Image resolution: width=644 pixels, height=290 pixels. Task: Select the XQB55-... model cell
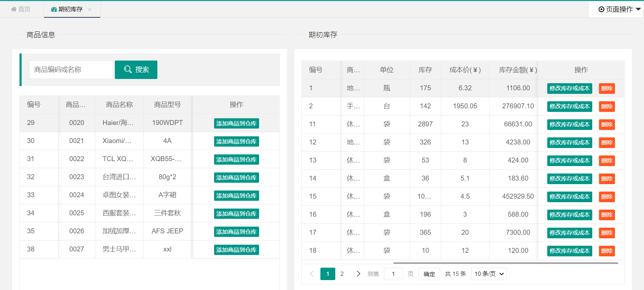point(167,159)
